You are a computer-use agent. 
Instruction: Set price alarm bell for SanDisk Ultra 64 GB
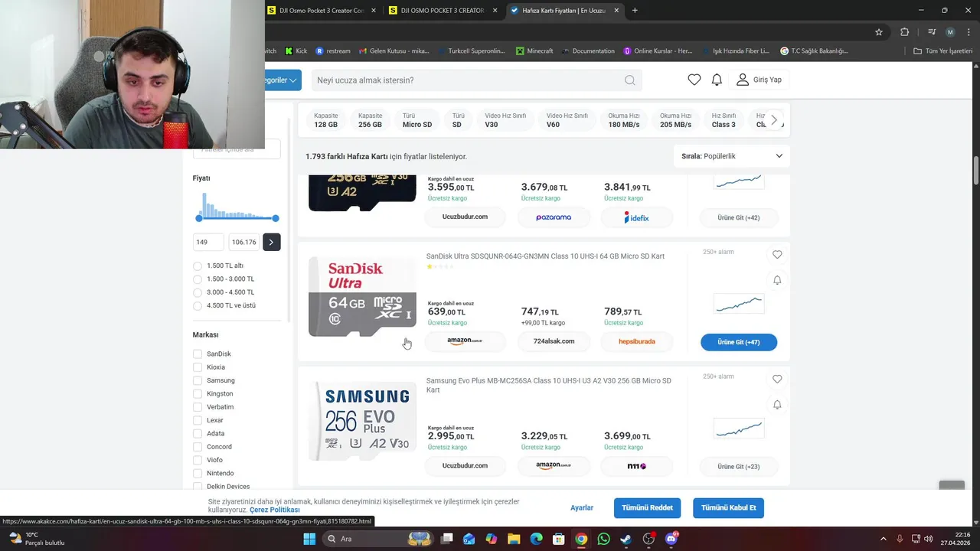coord(777,280)
